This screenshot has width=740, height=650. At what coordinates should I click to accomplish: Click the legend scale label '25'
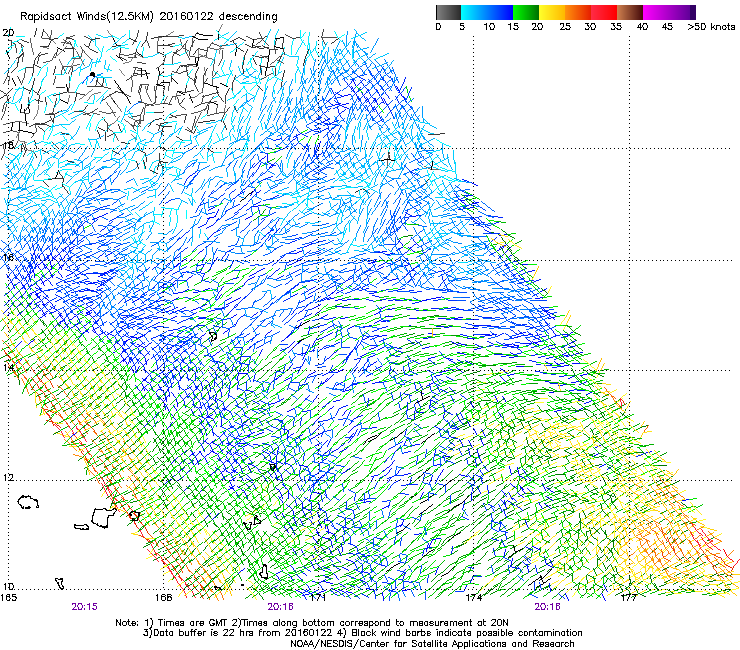click(565, 27)
